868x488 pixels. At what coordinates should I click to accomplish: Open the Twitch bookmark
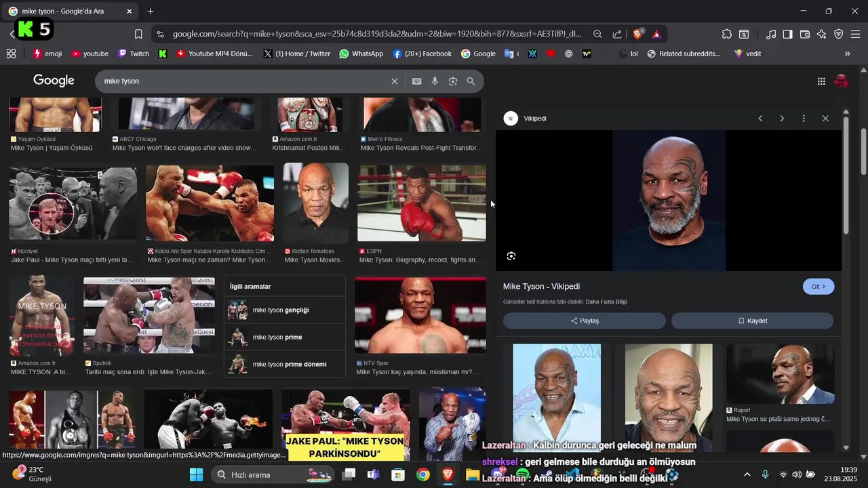pyautogui.click(x=134, y=54)
